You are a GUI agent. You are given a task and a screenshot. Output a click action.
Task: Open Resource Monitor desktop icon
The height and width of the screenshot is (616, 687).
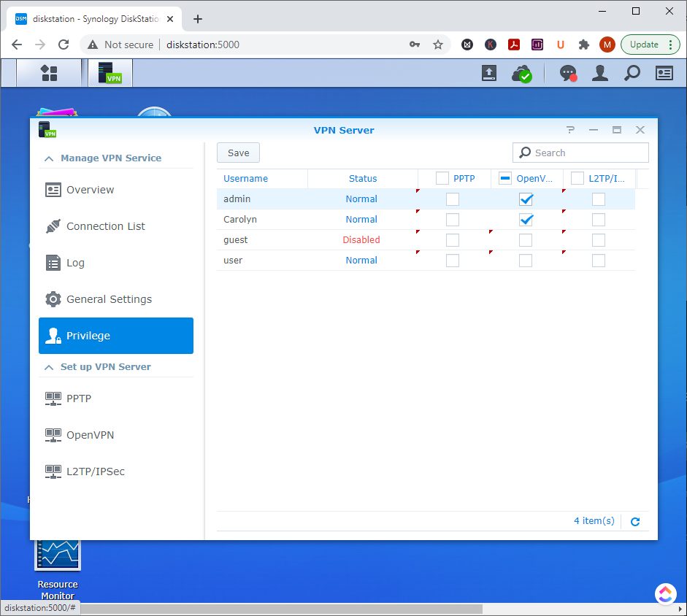58,570
